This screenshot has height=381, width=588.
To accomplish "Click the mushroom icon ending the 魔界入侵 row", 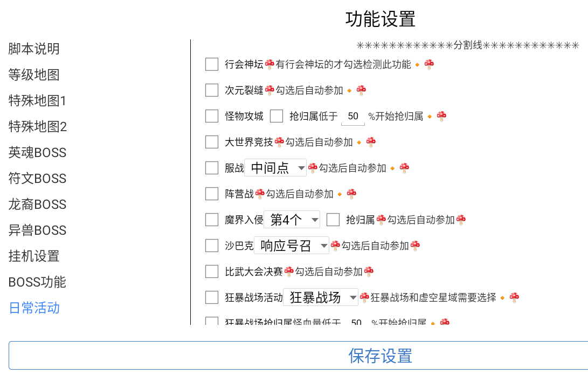I will (461, 220).
